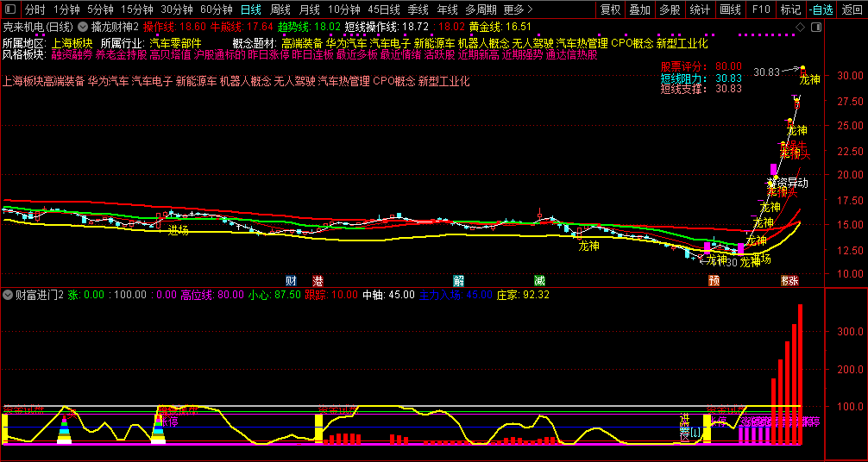868x462 pixels.
Task: Select the 日线 daily period tab
Action: point(251,9)
